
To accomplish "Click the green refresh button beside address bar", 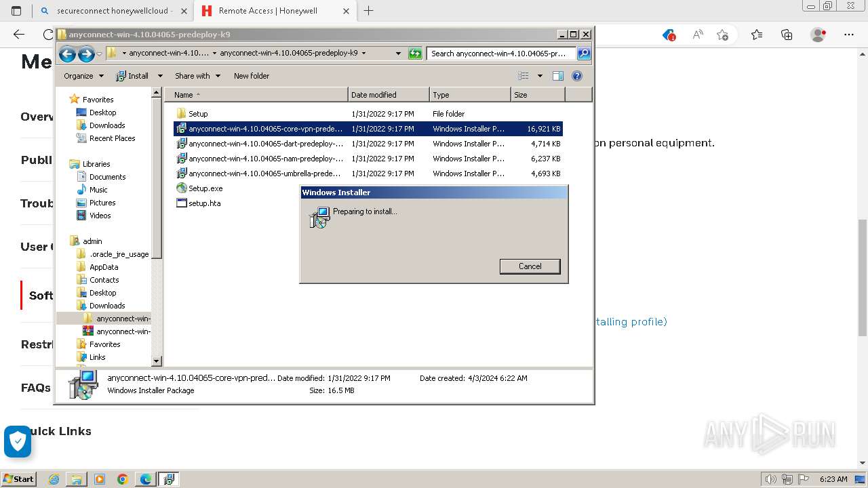I will (x=415, y=54).
